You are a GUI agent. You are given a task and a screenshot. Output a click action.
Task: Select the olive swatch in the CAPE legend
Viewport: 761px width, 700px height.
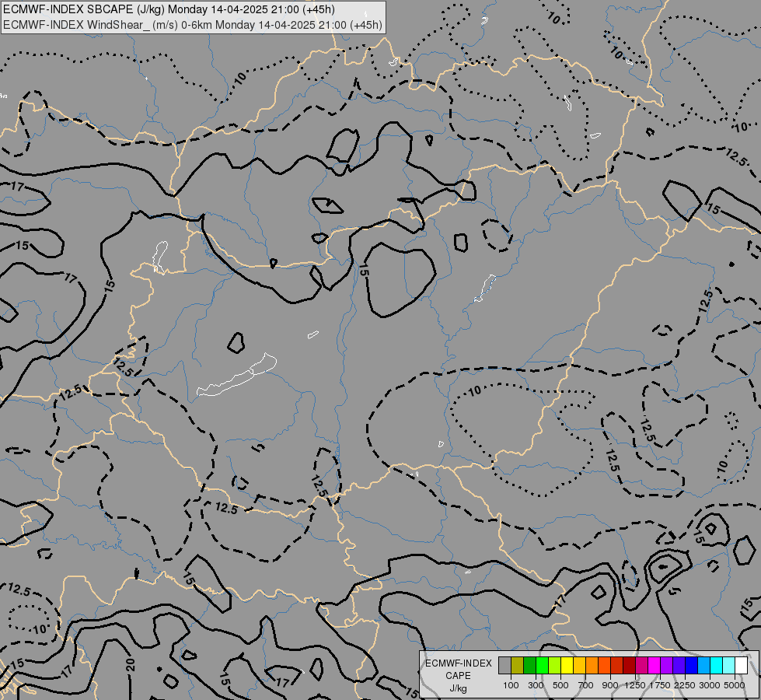pyautogui.click(x=518, y=666)
